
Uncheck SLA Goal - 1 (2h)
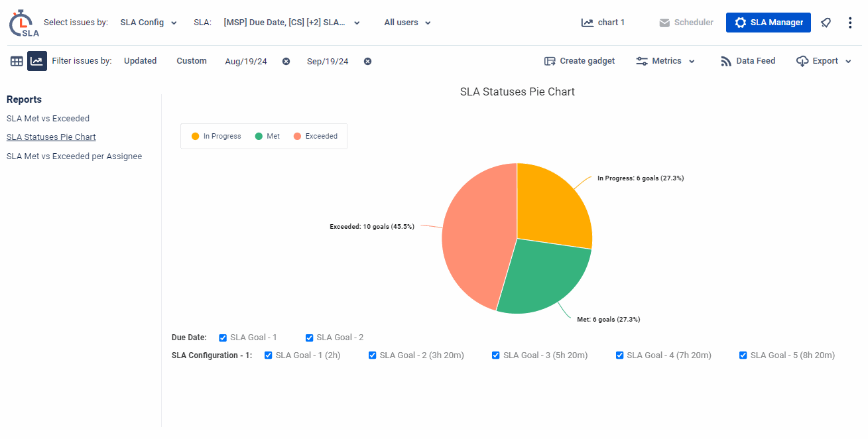point(267,355)
